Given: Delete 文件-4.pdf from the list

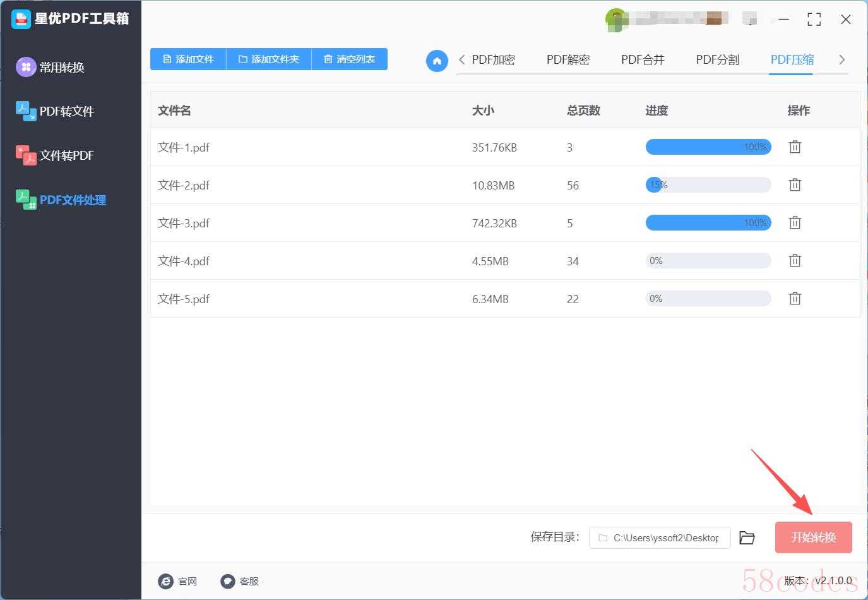Looking at the screenshot, I should click(795, 261).
